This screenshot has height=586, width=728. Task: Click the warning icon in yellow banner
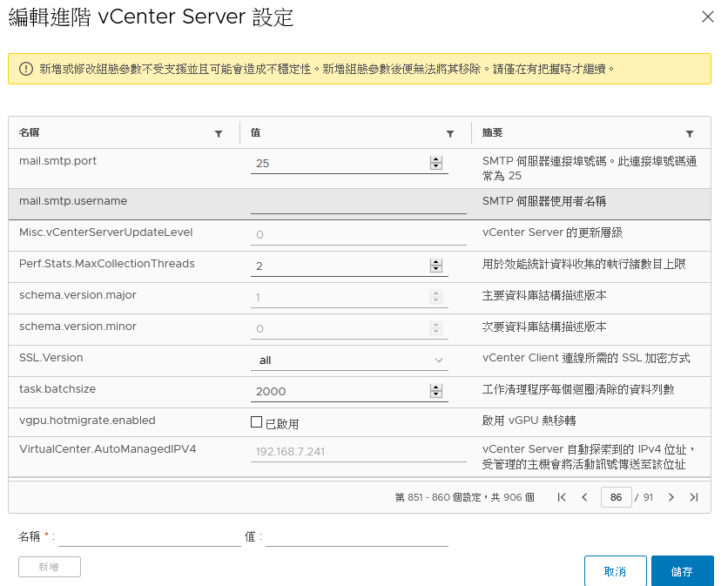point(26,69)
